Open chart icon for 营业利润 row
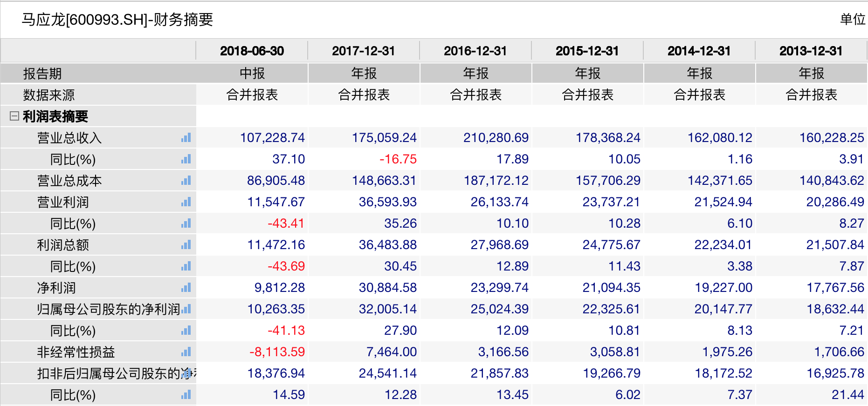The height and width of the screenshot is (406, 868). (x=186, y=202)
